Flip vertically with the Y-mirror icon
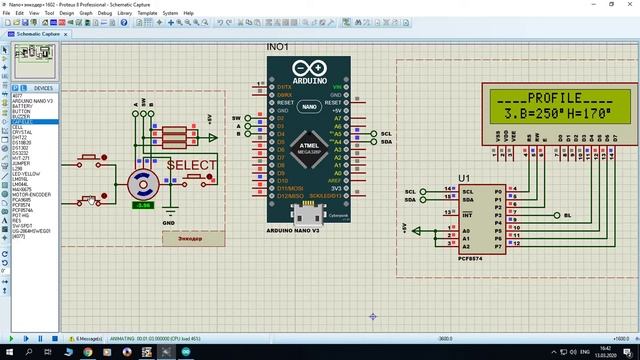Image resolution: width=640 pixels, height=360 pixels. click(x=5, y=291)
